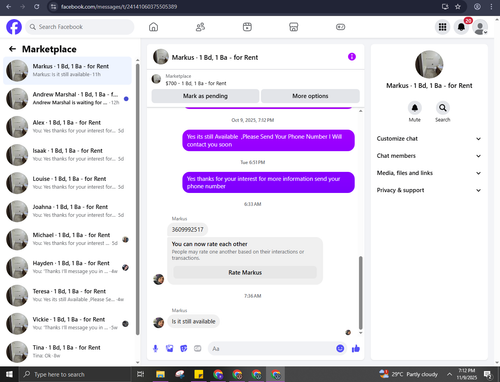500x382 pixels.
Task: Click the 'Is it still available' message
Action: (193, 321)
